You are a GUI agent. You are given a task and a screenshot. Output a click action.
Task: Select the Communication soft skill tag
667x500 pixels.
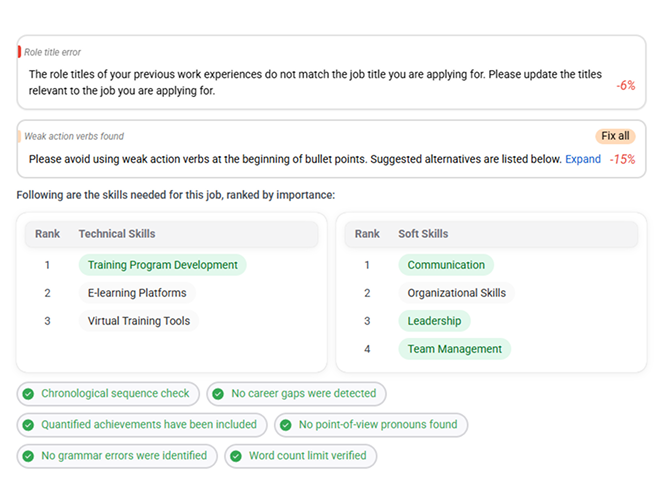point(446,265)
